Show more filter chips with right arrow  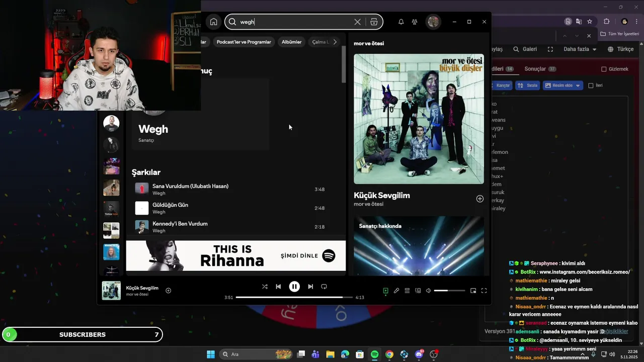(x=335, y=42)
